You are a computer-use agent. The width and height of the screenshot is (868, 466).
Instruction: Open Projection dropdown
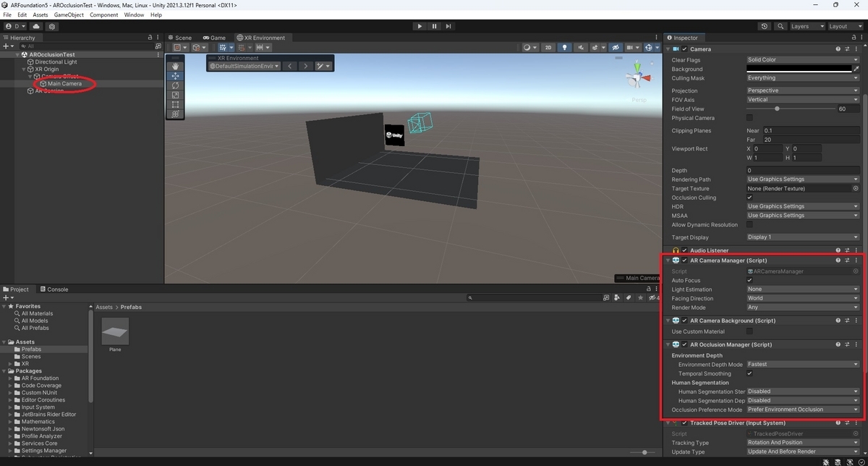803,90
